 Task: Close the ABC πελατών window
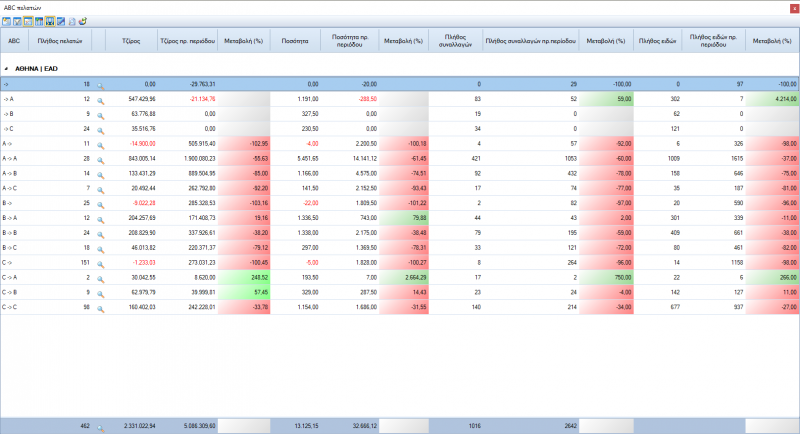point(794,8)
